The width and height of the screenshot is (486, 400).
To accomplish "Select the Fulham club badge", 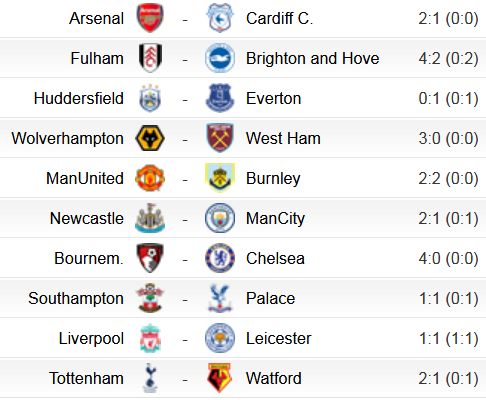I will coord(150,58).
